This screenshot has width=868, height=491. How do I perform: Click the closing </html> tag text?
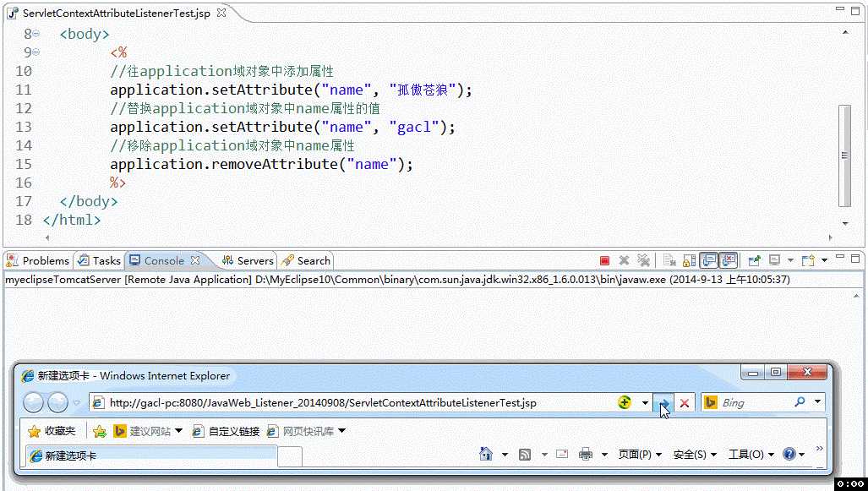point(72,220)
